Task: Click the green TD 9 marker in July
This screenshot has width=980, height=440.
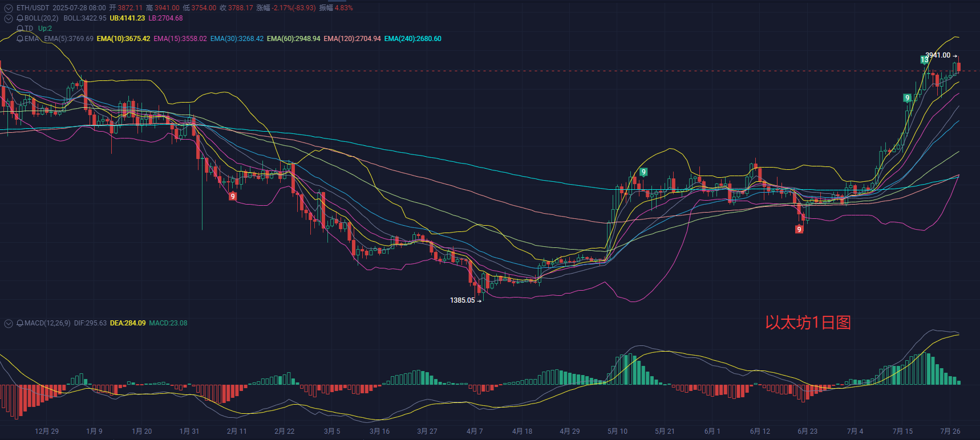Action: [x=907, y=98]
